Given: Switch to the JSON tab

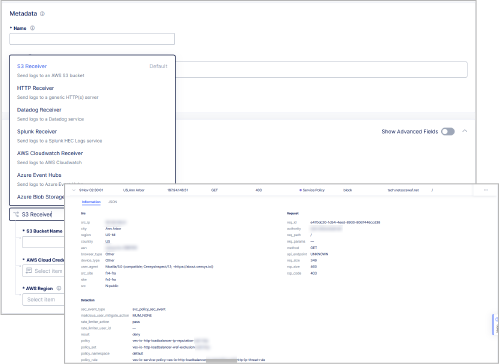Looking at the screenshot, I should click(x=113, y=202).
